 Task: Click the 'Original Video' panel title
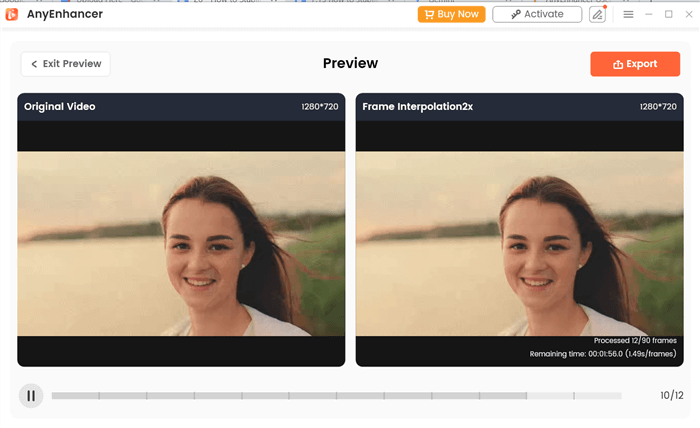[x=60, y=107]
